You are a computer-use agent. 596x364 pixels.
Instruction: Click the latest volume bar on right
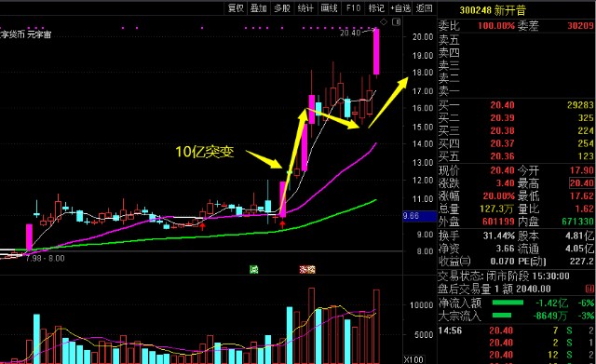coord(376,327)
